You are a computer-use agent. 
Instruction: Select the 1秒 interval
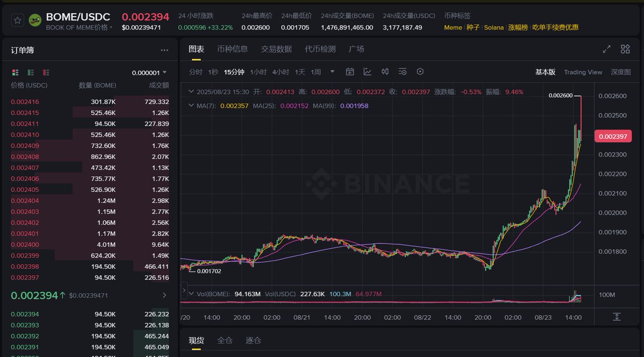tap(213, 72)
